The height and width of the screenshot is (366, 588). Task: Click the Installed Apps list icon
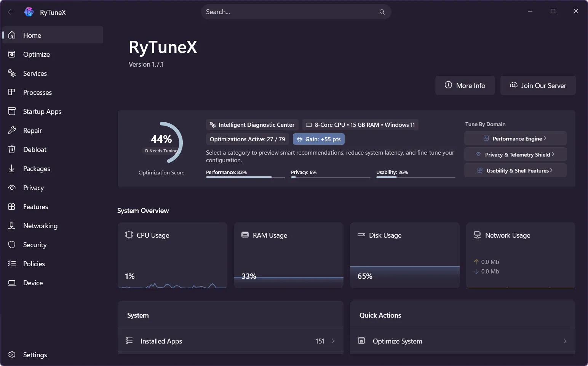pos(129,340)
